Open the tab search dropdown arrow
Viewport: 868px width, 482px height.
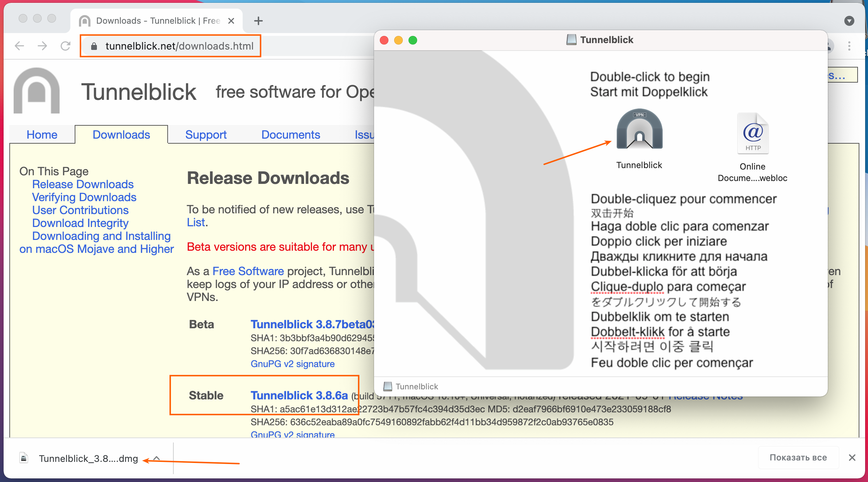[x=849, y=21]
